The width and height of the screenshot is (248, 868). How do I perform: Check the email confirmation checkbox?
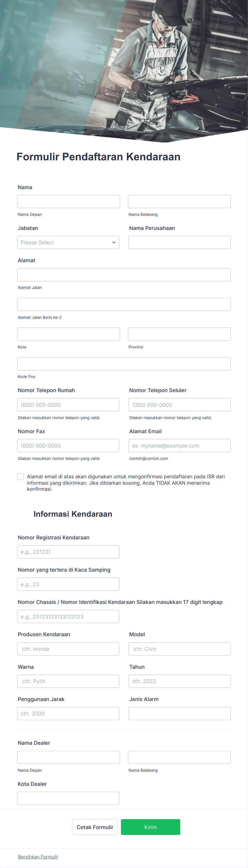tap(20, 476)
